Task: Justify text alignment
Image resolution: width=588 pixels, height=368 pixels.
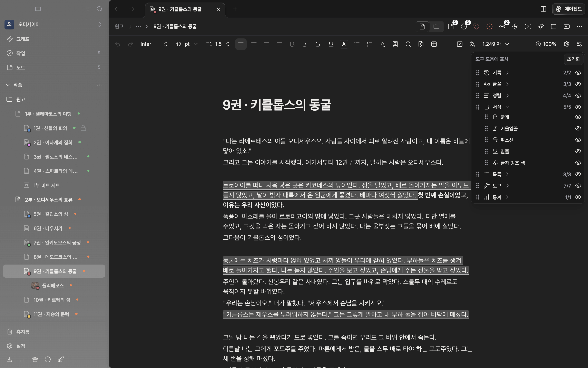Action: pyautogui.click(x=280, y=44)
